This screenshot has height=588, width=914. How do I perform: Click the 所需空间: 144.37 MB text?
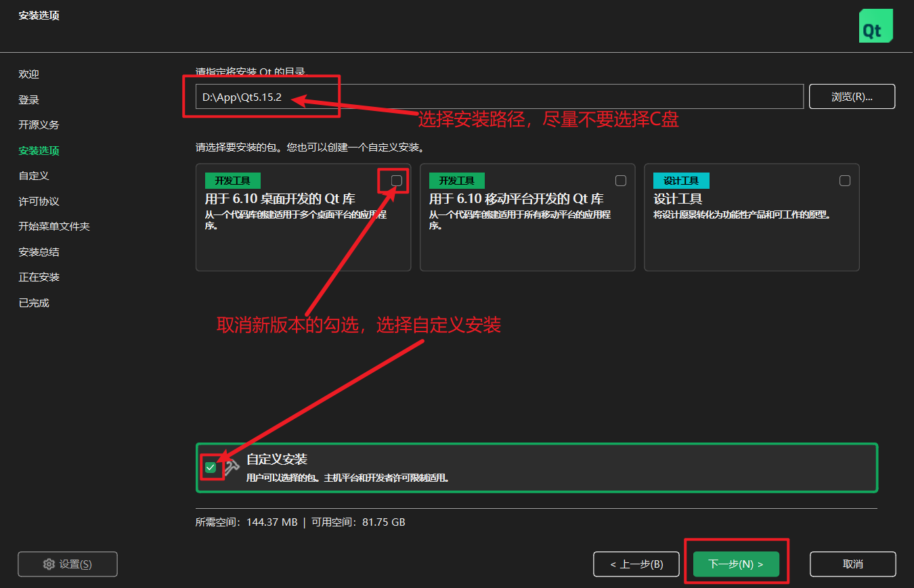(246, 522)
